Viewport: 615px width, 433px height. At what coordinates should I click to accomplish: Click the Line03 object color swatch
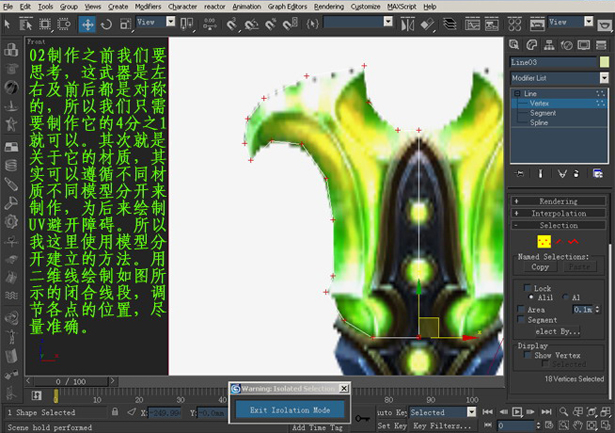coord(604,62)
